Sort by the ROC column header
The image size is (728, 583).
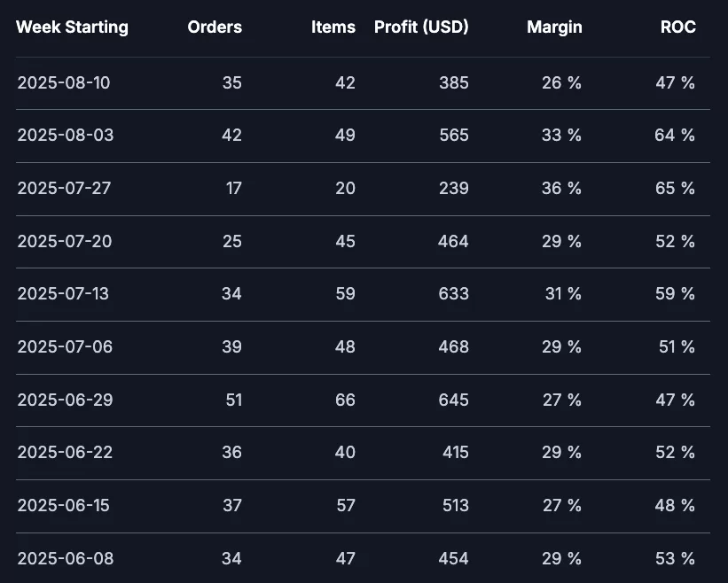(x=677, y=27)
